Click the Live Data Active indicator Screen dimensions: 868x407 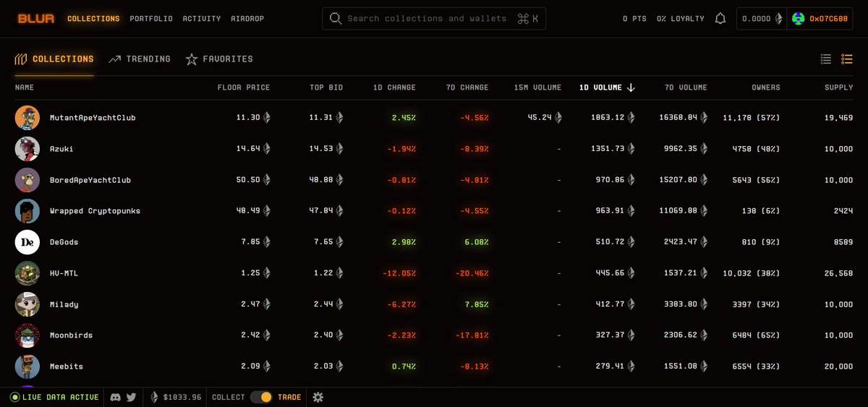(x=54, y=397)
